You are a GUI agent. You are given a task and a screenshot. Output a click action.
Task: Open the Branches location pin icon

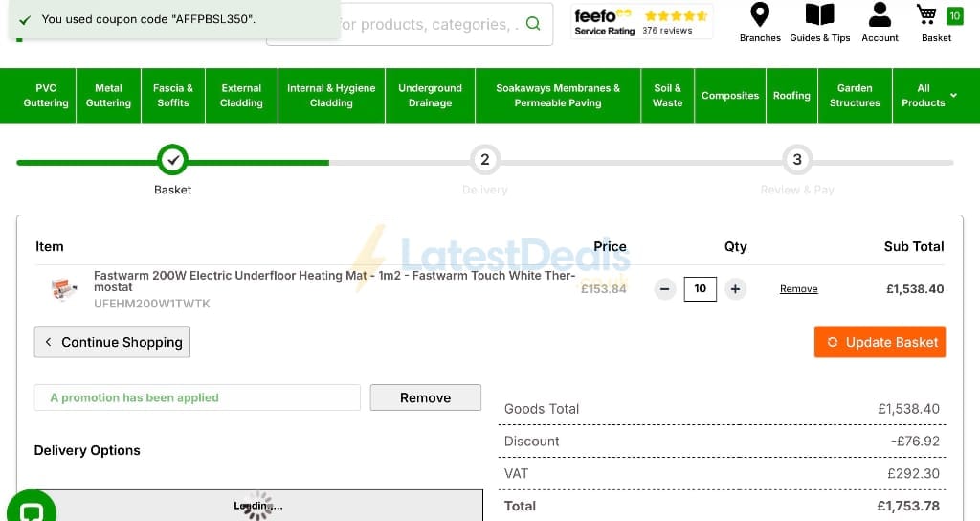click(x=759, y=15)
